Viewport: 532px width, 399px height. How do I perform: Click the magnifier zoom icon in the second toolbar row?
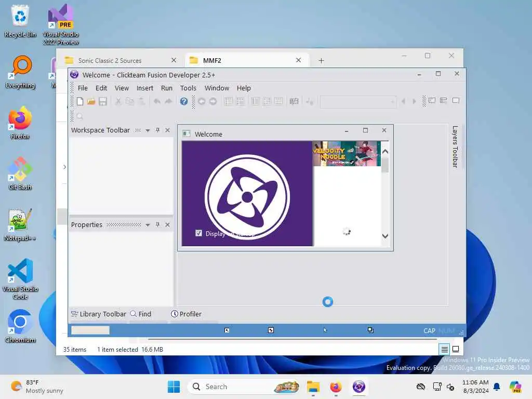(79, 116)
